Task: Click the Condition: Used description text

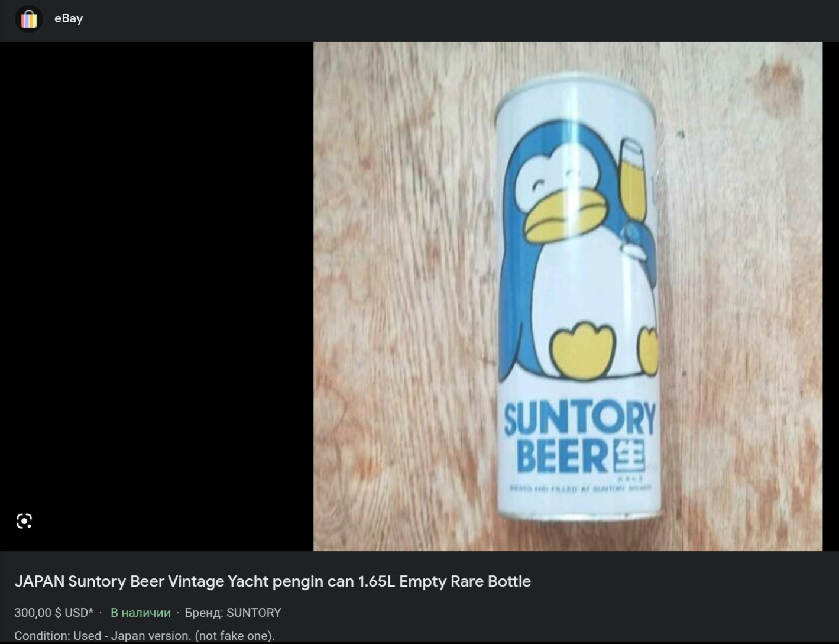Action: pyautogui.click(x=144, y=636)
